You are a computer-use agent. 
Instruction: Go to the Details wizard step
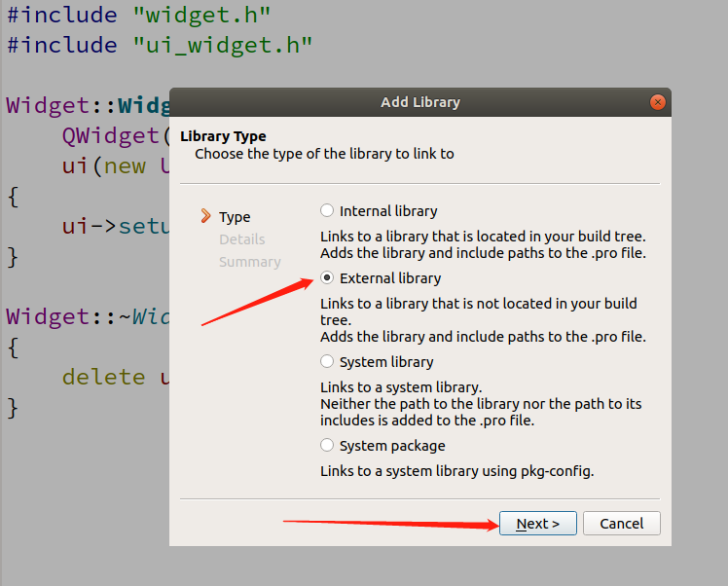(242, 239)
